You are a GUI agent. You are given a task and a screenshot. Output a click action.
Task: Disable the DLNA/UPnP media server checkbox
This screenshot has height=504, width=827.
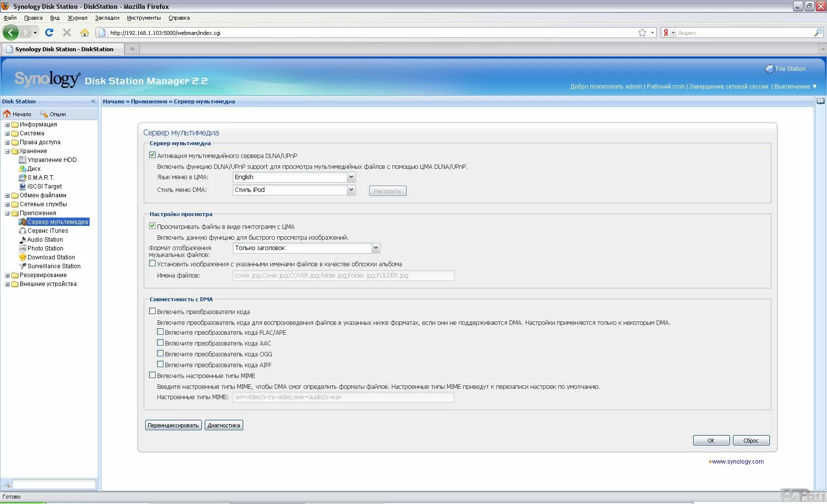pyautogui.click(x=153, y=155)
